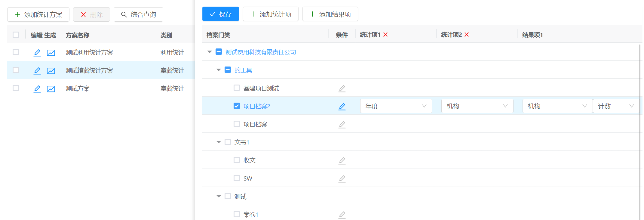This screenshot has height=220, width=644.
Task: Check the box for 测试利用统计方案
Action: (16, 52)
